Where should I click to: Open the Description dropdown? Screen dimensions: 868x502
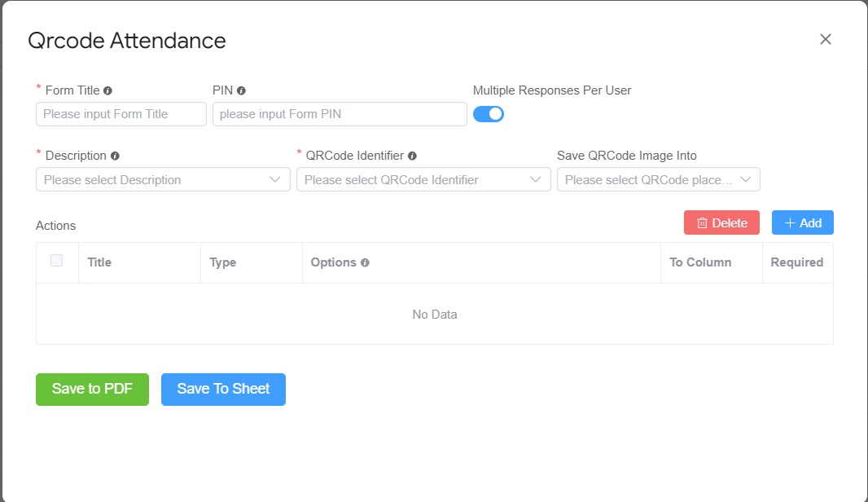[163, 179]
